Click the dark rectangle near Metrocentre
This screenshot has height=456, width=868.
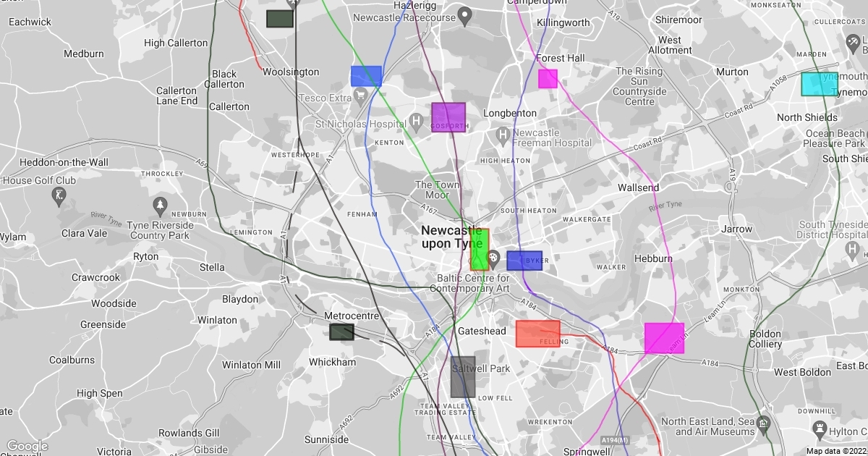coord(341,332)
